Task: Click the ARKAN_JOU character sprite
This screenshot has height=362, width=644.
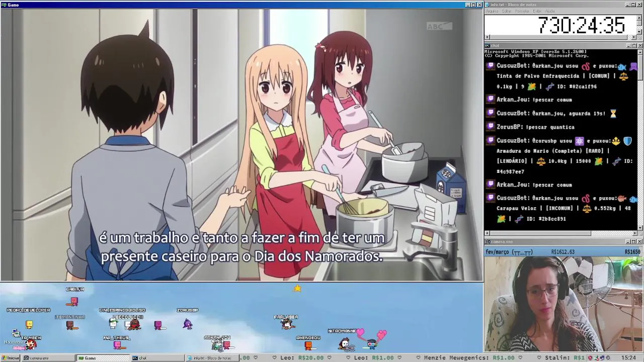Action: [x=217, y=344]
